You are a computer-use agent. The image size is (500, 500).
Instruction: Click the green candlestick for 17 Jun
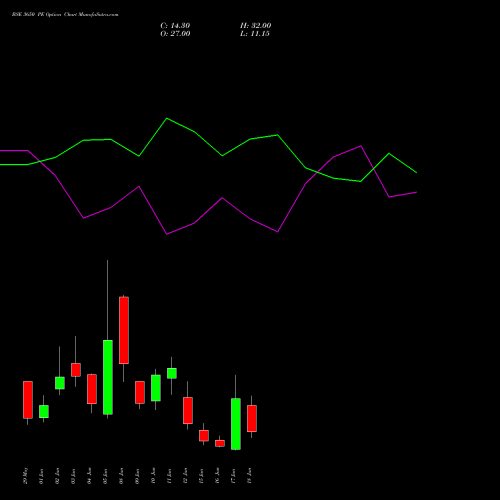(x=236, y=424)
